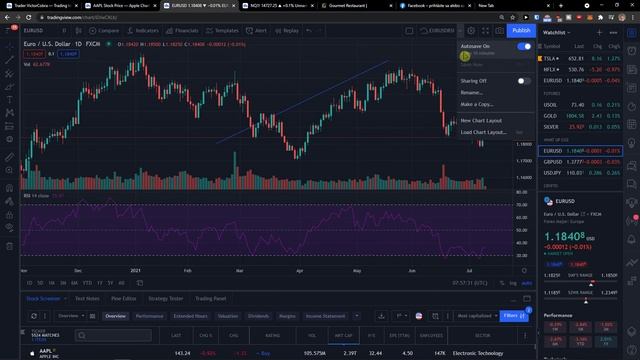Switch to Text Notes tab
This screenshot has height=360, width=640.
tap(87, 299)
